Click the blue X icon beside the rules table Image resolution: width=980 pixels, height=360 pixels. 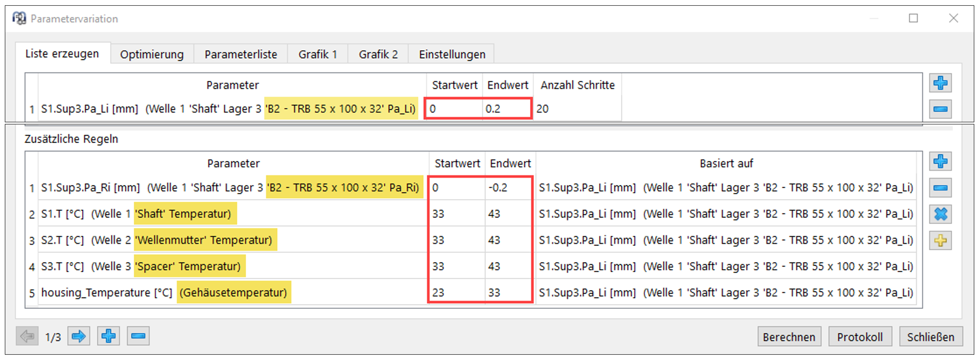940,214
